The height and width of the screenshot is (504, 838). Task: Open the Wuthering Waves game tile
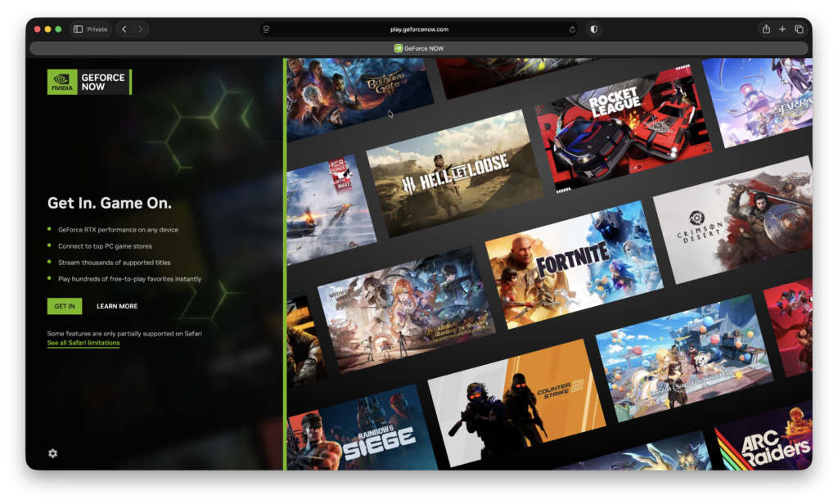[x=406, y=310]
